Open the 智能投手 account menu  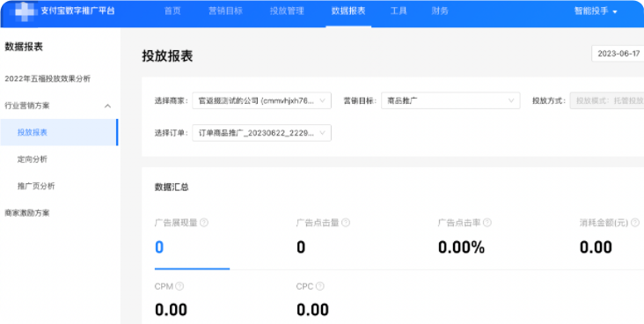tap(596, 11)
